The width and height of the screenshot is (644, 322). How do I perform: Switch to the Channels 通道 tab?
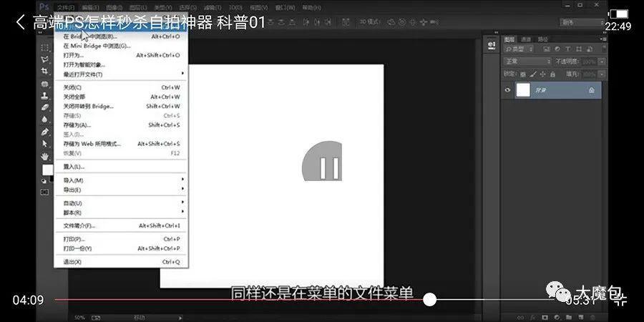coord(526,39)
